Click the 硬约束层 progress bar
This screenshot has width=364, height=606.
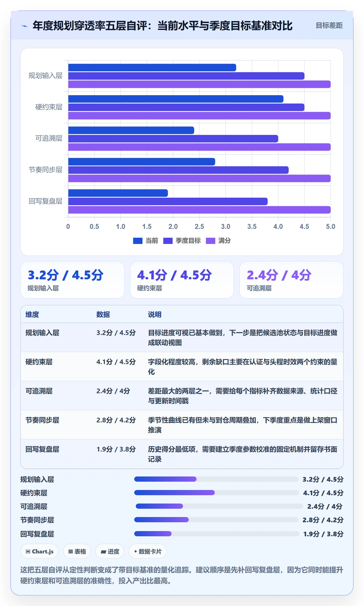[217, 493]
